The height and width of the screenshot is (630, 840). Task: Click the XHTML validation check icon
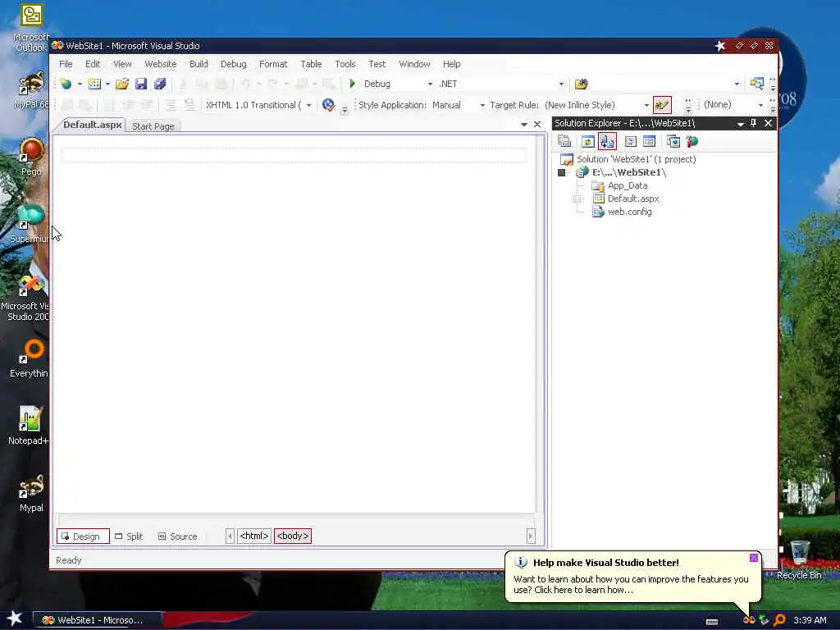(x=328, y=105)
